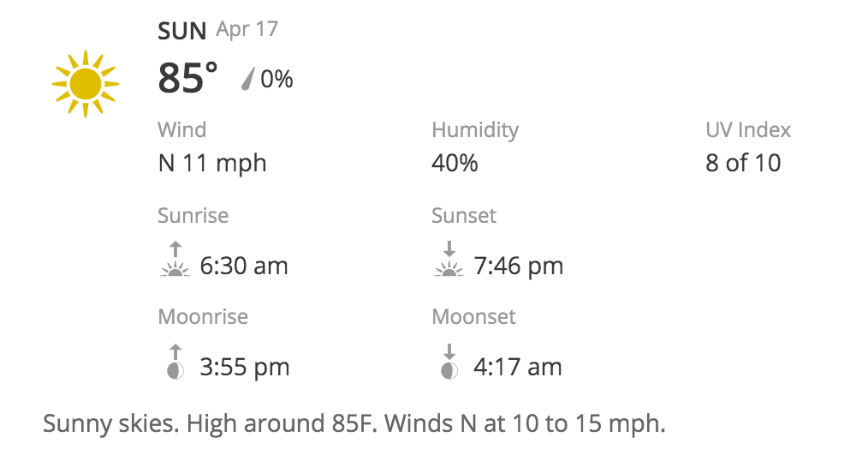Click the Sunny skies forecast description text
This screenshot has width=868, height=461.
pos(354,423)
